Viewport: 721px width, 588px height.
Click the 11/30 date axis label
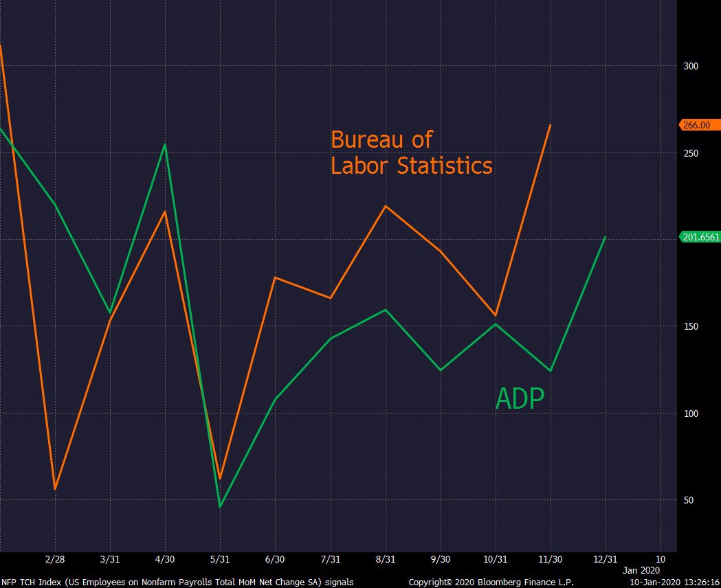pos(550,559)
